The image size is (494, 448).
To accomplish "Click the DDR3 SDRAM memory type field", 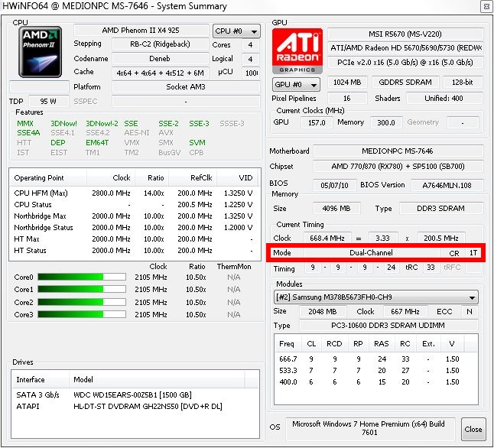I will (441, 208).
